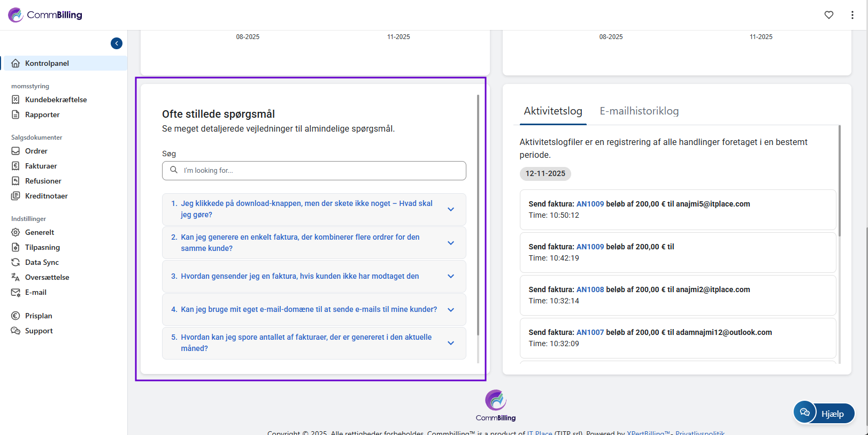Screen dimensions: 868x435
Task: Open Kontrolpanel home icon
Action: (16, 63)
